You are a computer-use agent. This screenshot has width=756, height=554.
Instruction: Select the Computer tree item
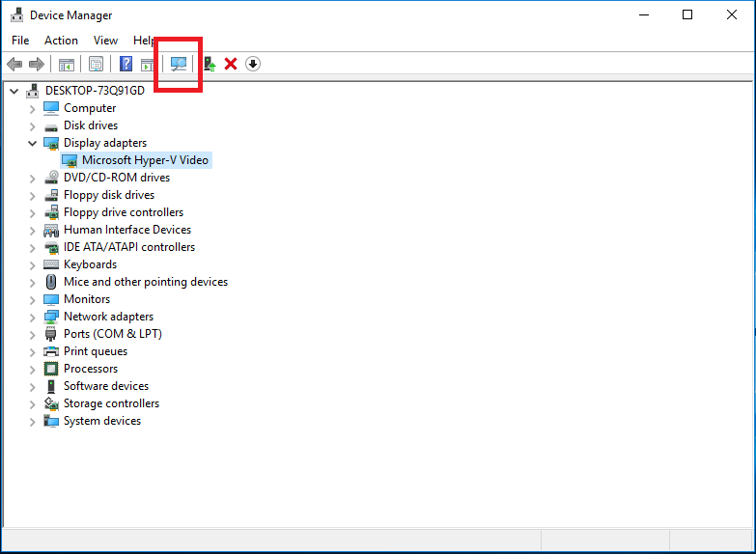tap(90, 108)
